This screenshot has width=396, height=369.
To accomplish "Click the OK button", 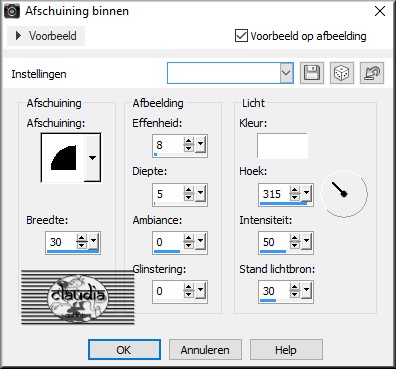I will [124, 350].
